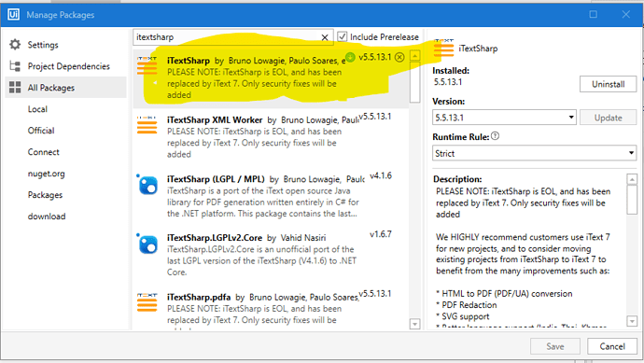Viewport: 644px width, 363px height.
Task: Click the description scroll-down arrow
Action: click(x=632, y=321)
